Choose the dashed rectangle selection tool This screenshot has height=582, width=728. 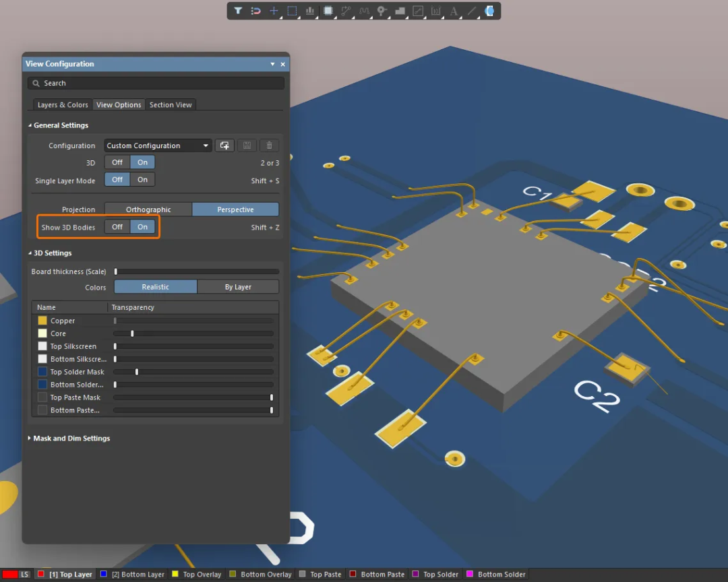click(292, 11)
